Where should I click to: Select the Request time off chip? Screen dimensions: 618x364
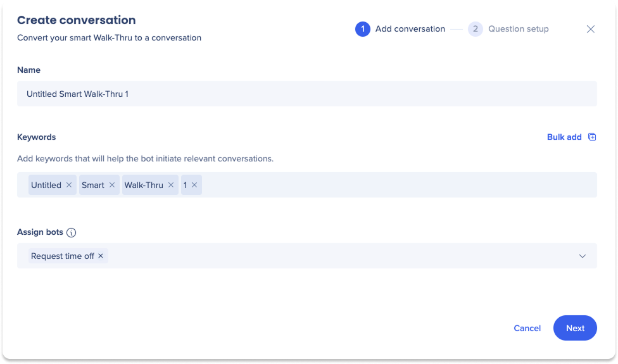(62, 256)
